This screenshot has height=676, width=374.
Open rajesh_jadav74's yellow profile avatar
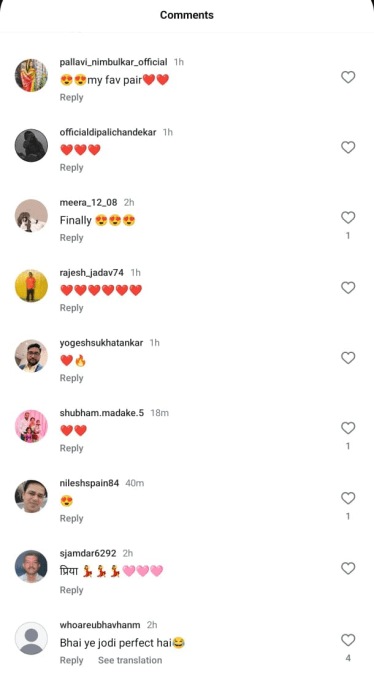(31, 286)
